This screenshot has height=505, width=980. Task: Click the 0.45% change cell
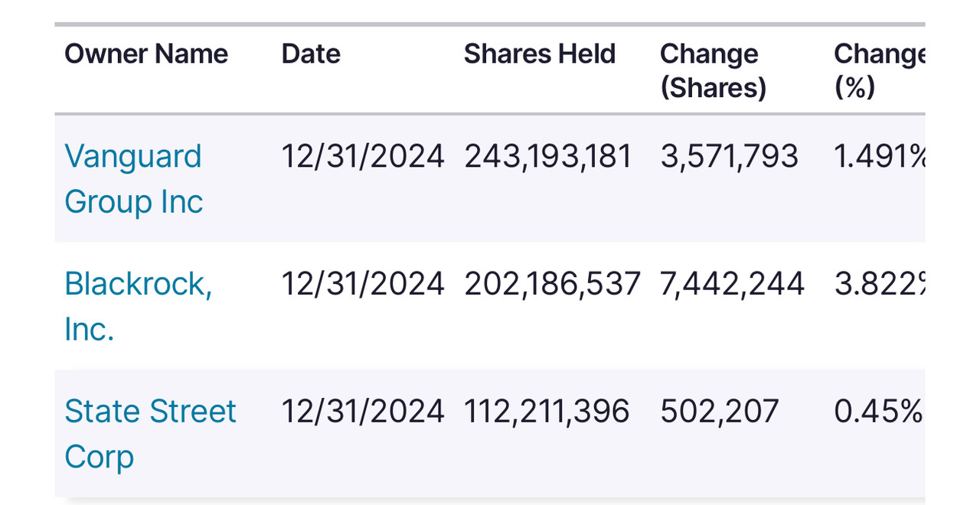[x=878, y=411]
